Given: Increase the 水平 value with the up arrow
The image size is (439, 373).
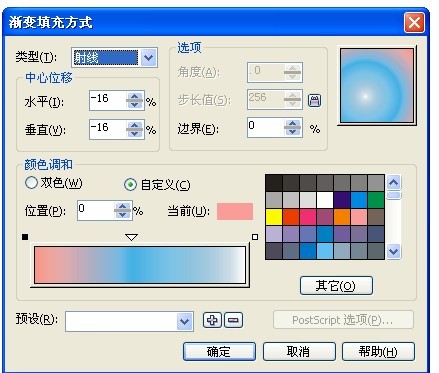Looking at the screenshot, I should click(135, 96).
